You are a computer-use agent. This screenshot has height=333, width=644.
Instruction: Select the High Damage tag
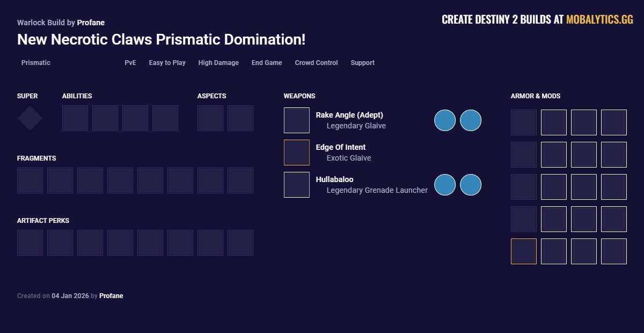coord(218,63)
